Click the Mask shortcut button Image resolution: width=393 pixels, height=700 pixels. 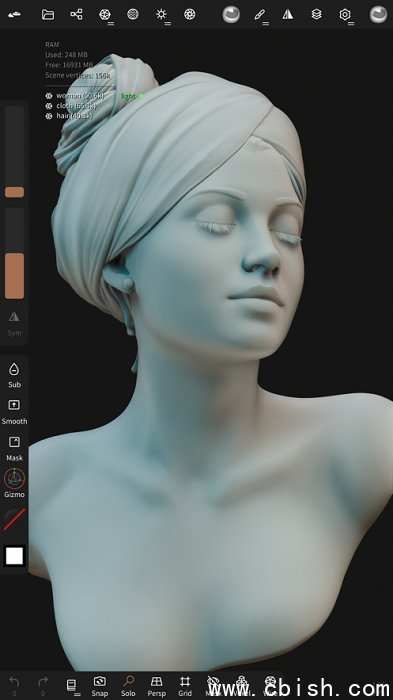click(14, 449)
